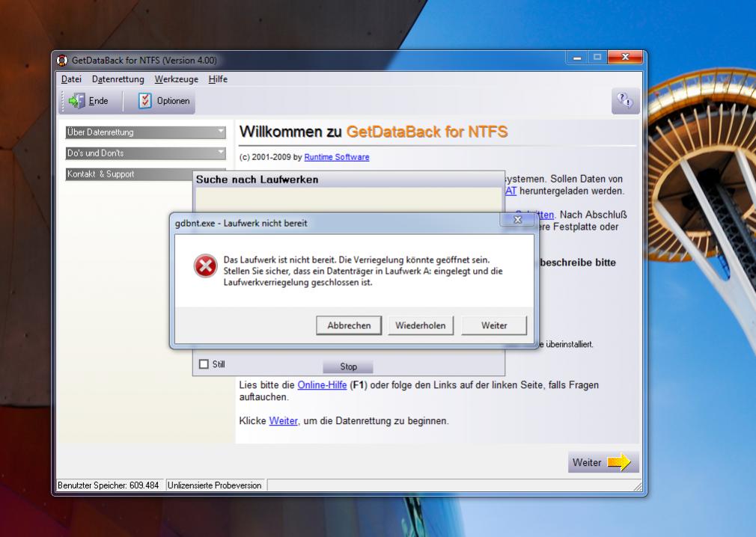This screenshot has height=537, width=756.
Task: Open the Runtime Software link
Action: coord(337,157)
